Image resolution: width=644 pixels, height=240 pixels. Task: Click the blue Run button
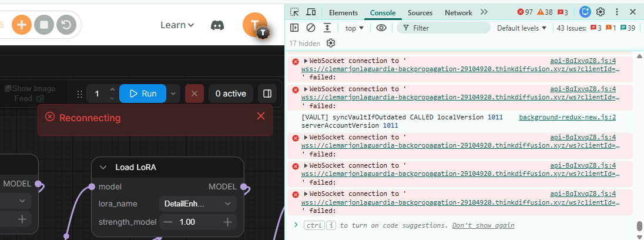tap(143, 94)
